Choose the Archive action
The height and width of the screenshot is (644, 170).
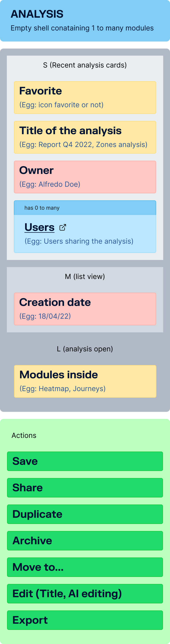click(85, 541)
